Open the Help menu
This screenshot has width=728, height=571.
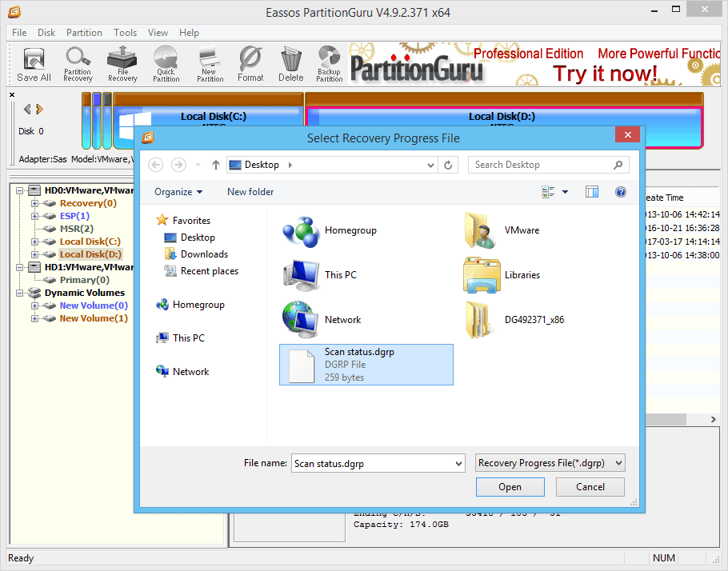189,33
